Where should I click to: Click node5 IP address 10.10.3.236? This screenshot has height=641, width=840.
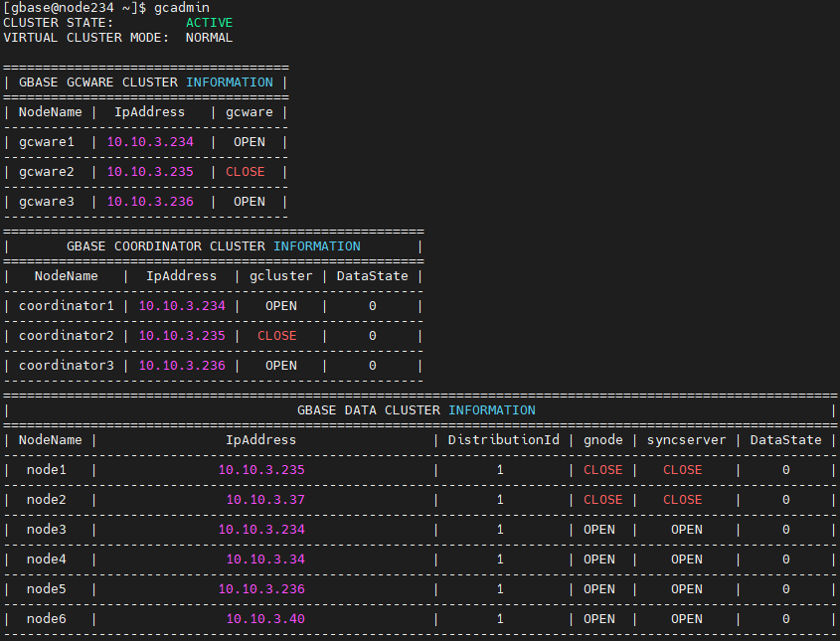[x=261, y=589]
